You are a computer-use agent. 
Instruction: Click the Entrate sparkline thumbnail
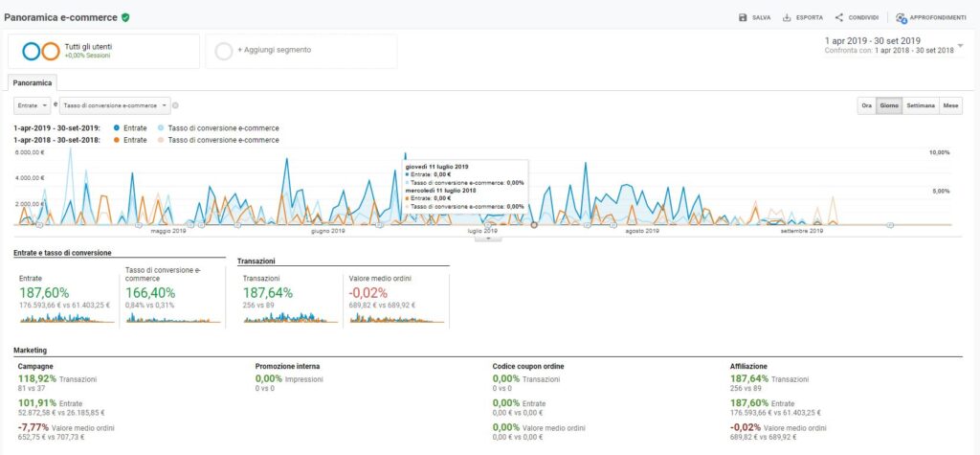[64, 318]
